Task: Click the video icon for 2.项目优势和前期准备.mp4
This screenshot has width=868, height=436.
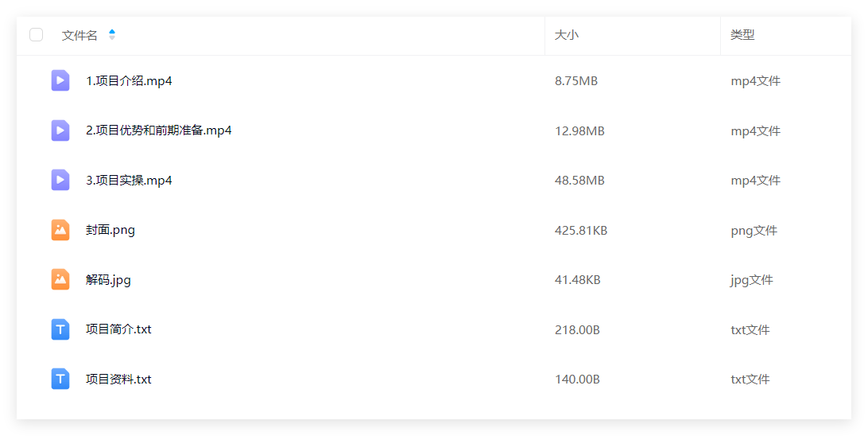Action: 60,130
